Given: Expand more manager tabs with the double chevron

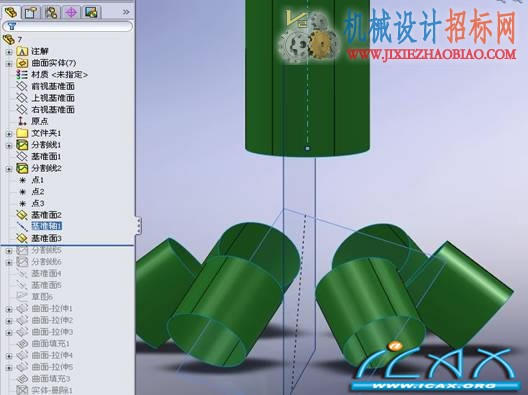Looking at the screenshot, I should [x=126, y=12].
